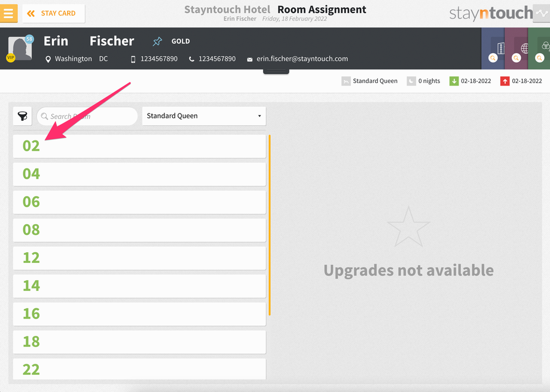Click the orange room list scrollbar

270,225
